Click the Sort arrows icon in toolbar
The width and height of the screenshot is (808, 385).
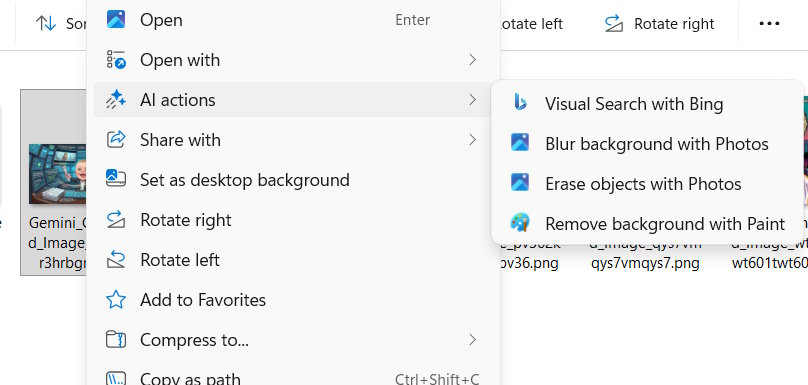click(45, 23)
